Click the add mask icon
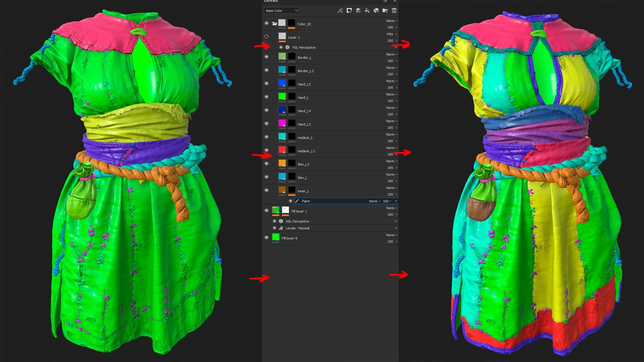The width and height of the screenshot is (644, 362). (x=349, y=11)
